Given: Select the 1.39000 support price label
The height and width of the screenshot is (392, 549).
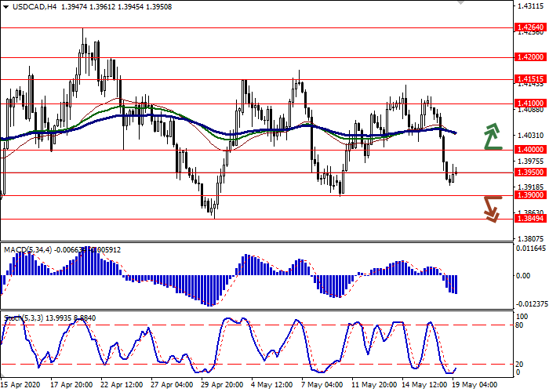Looking at the screenshot, I should click(530, 194).
